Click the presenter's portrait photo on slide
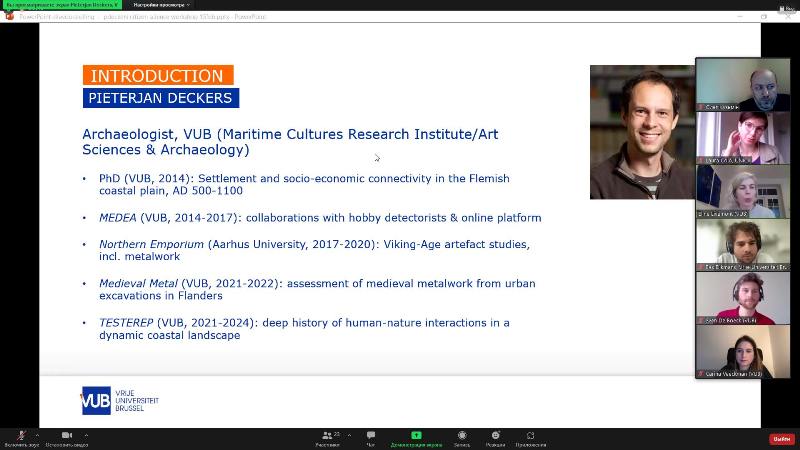 click(641, 131)
